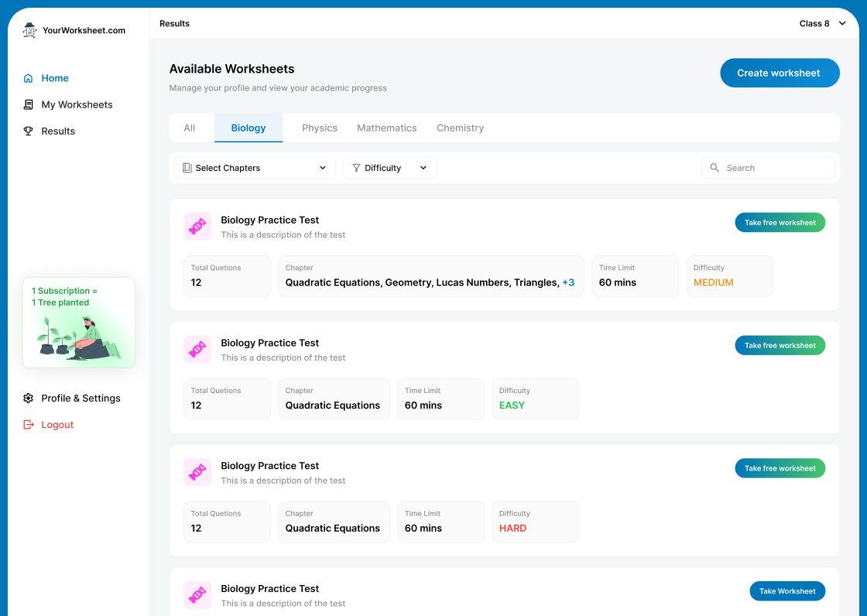Image resolution: width=867 pixels, height=616 pixels.
Task: Open the Mathematics tab
Action: click(387, 128)
